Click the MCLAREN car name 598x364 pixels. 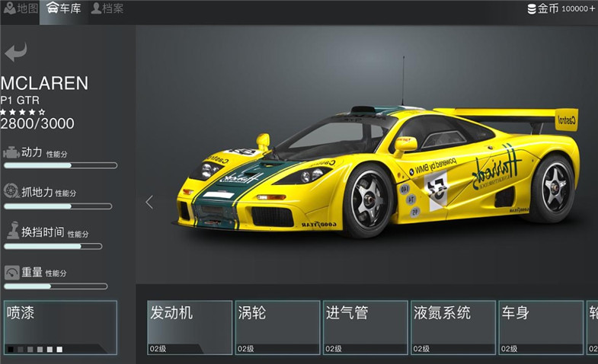coord(44,83)
